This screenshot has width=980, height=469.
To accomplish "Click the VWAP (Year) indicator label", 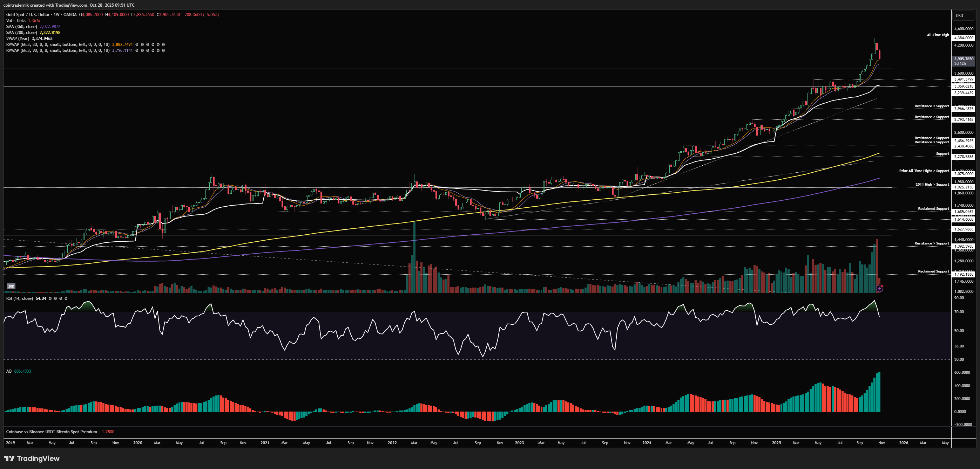I will click(x=18, y=39).
